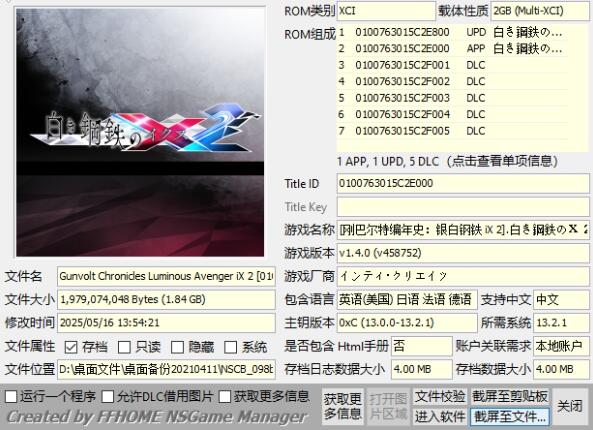The width and height of the screenshot is (593, 430).
Task: Select ROM row 1 UPD 0100763015C2E800
Action: 452,33
